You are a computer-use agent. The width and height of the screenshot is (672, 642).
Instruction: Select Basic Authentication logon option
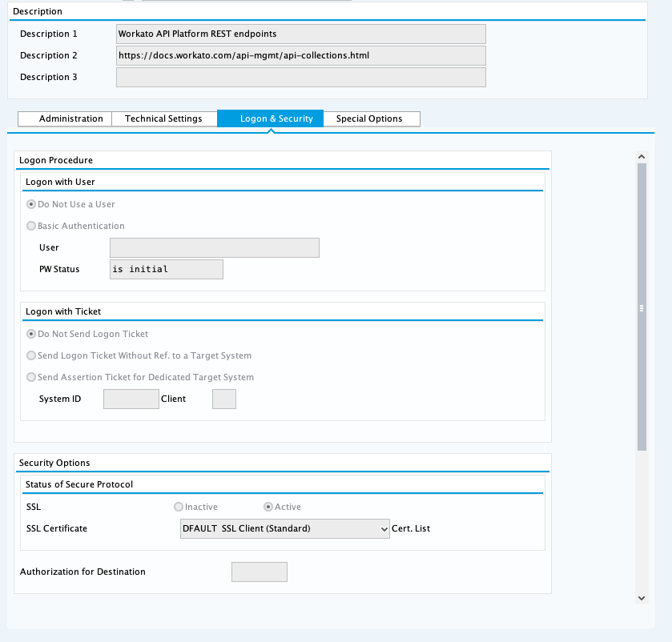pyautogui.click(x=30, y=226)
